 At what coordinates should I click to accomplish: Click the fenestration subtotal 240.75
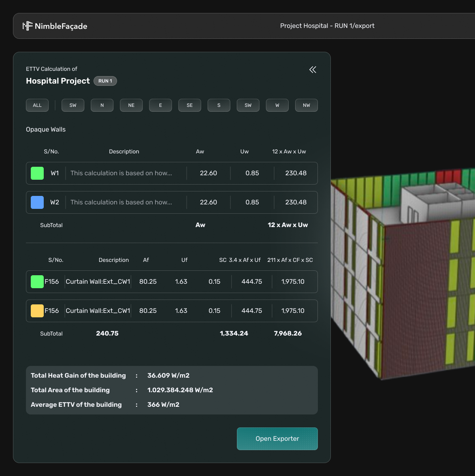107,334
